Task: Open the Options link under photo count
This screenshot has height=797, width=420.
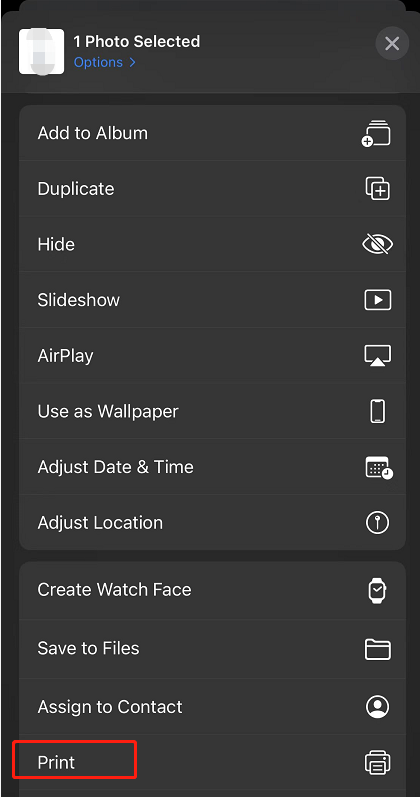Action: [98, 63]
